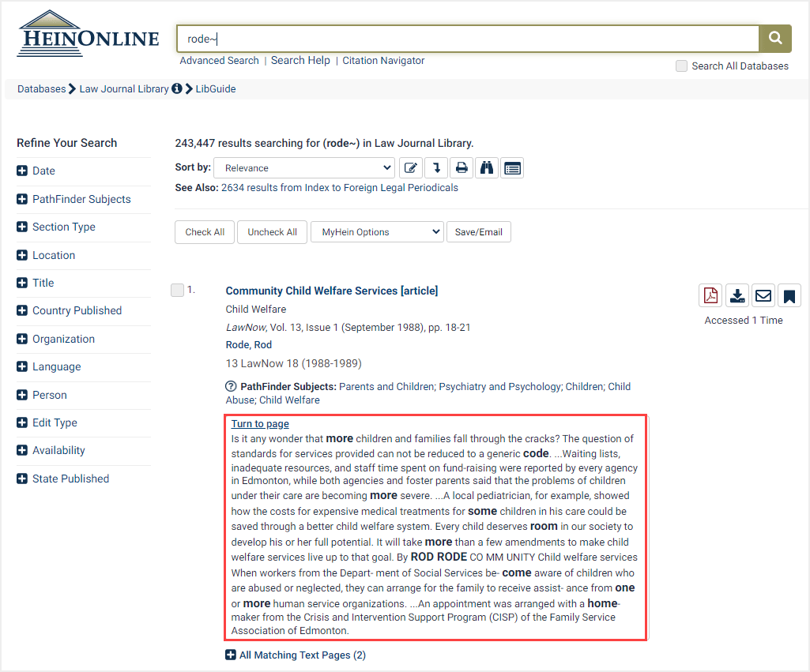Expand the Edit Type facet

tap(21, 422)
